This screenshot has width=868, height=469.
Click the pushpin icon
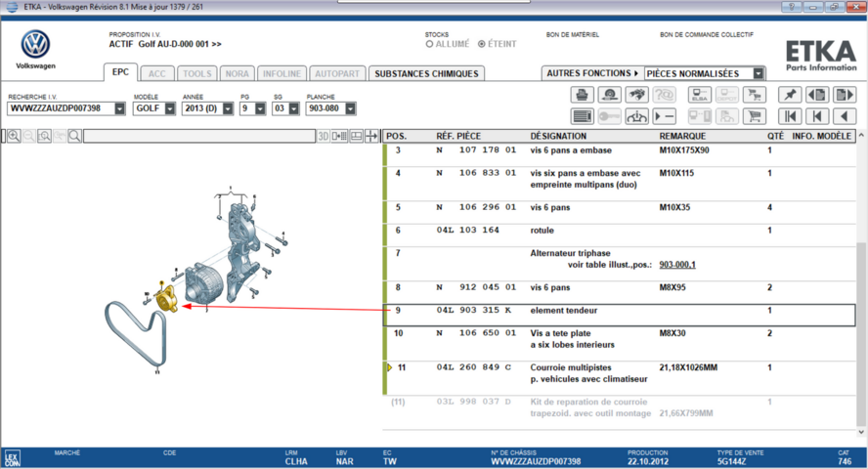pos(790,95)
